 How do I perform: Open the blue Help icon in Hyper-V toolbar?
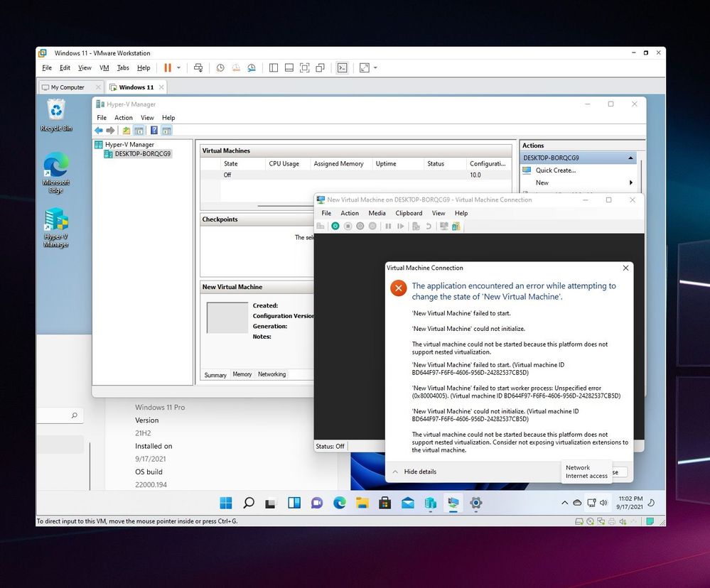tap(154, 131)
